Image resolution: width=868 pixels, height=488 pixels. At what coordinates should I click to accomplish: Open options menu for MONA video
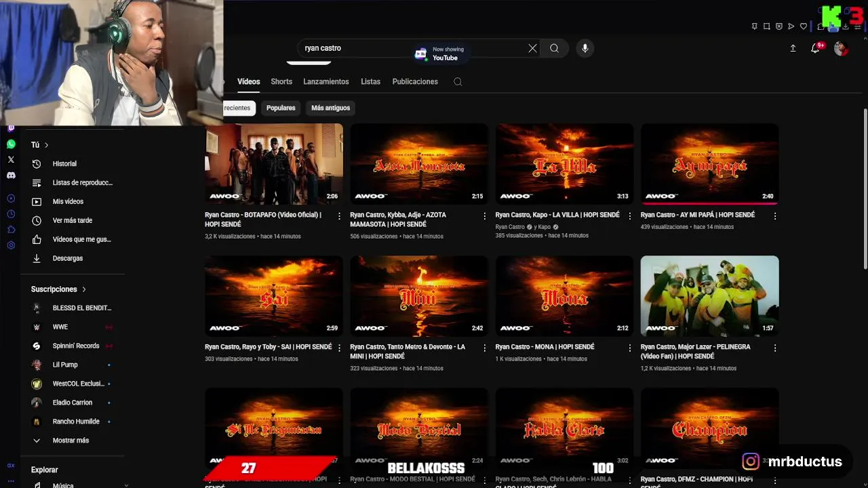point(630,348)
